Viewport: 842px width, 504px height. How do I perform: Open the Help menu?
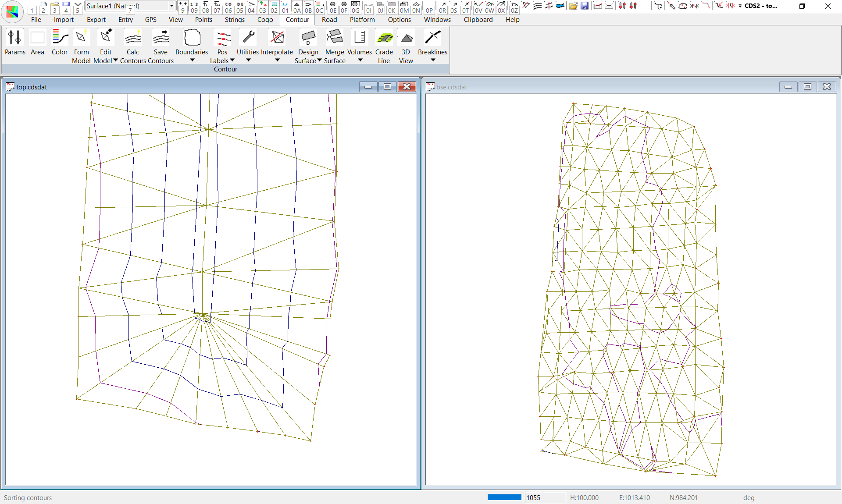(512, 20)
